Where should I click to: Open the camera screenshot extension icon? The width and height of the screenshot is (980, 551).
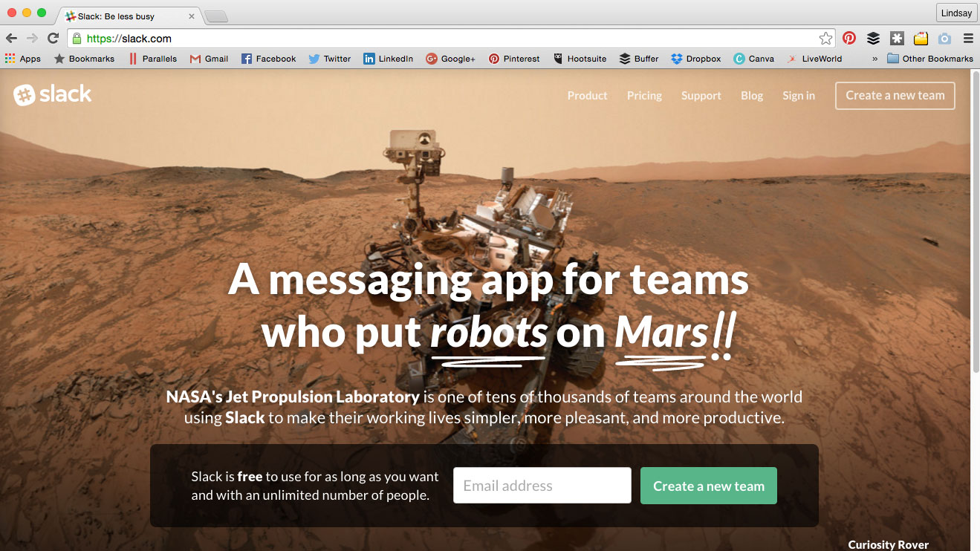pos(944,39)
